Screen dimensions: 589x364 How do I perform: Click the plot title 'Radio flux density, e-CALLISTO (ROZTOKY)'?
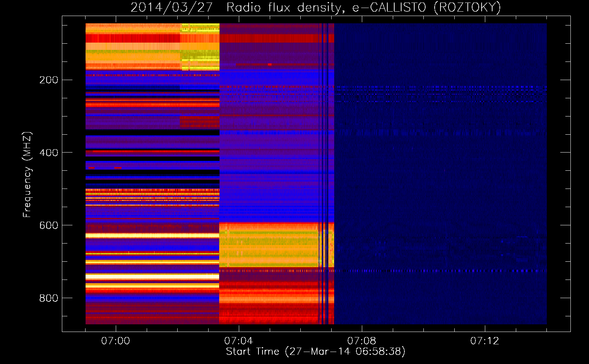pos(363,7)
